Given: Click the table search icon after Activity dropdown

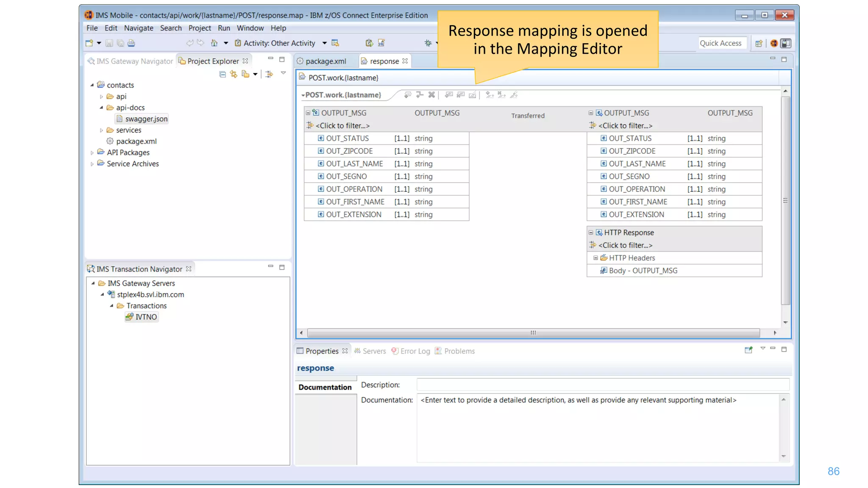Looking at the screenshot, I should [x=335, y=43].
